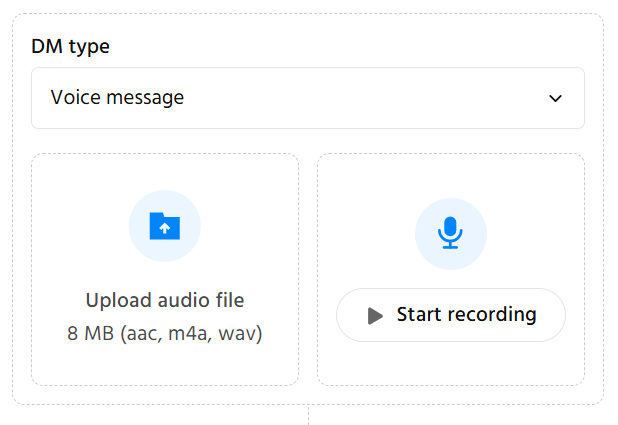Click the "DM type" field label
Screen dimensions: 618x425
coord(70,46)
